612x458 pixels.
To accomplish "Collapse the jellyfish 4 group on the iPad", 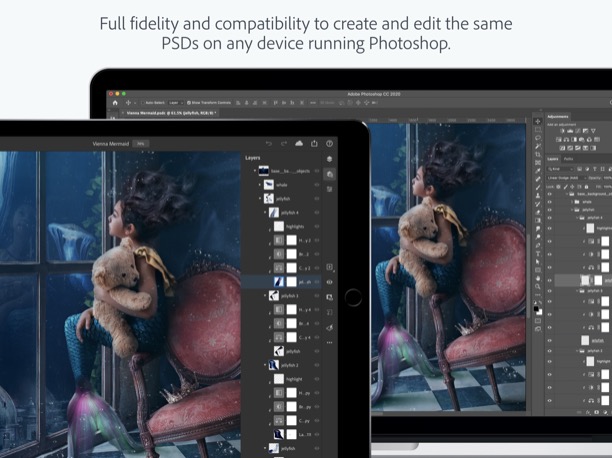I will [265, 212].
